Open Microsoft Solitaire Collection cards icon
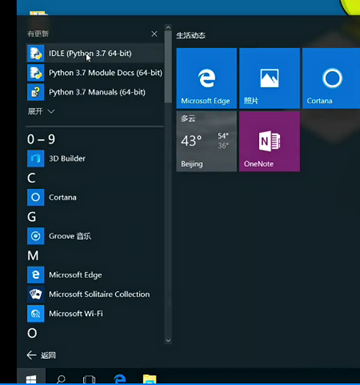This screenshot has width=360, height=385. coord(35,294)
